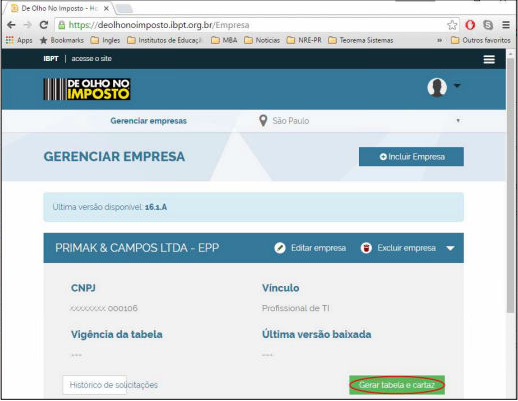The width and height of the screenshot is (518, 401).
Task: Close the De Olho No Imposto tab
Action: point(106,9)
